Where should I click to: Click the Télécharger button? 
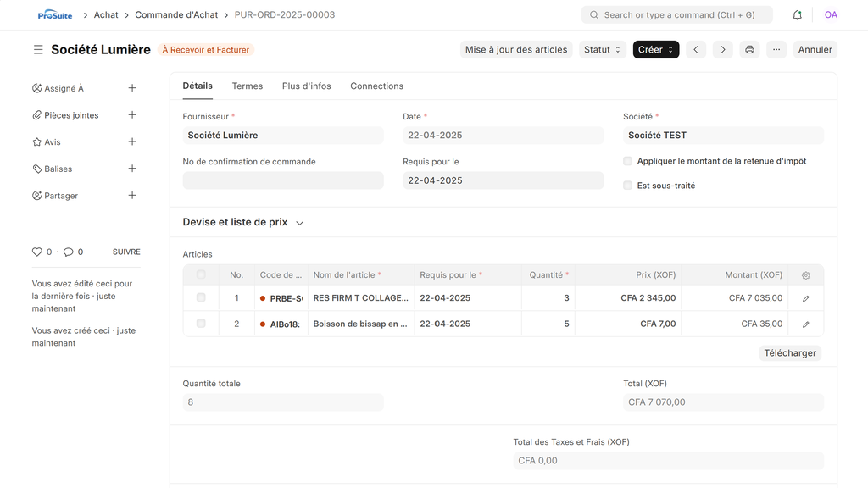(790, 353)
